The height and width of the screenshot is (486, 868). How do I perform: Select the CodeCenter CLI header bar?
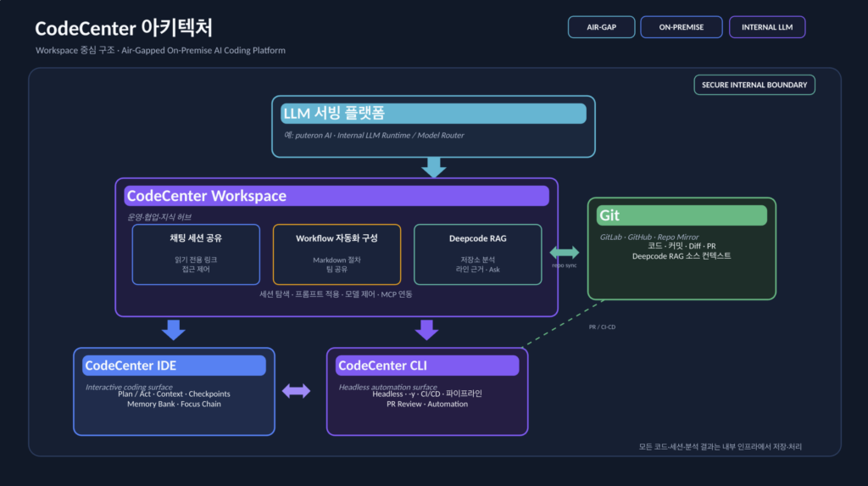[427, 366]
